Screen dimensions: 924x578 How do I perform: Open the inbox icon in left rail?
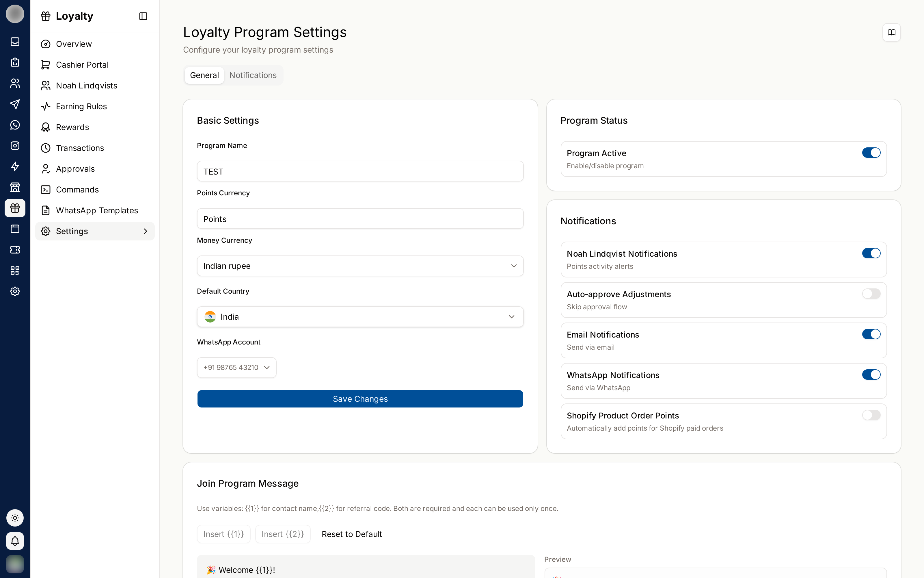point(15,42)
